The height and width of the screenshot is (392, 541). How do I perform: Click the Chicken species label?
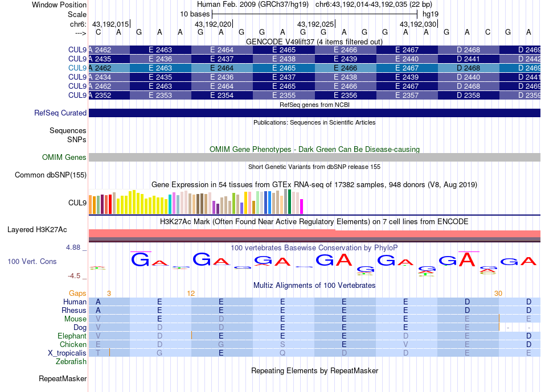click(73, 344)
